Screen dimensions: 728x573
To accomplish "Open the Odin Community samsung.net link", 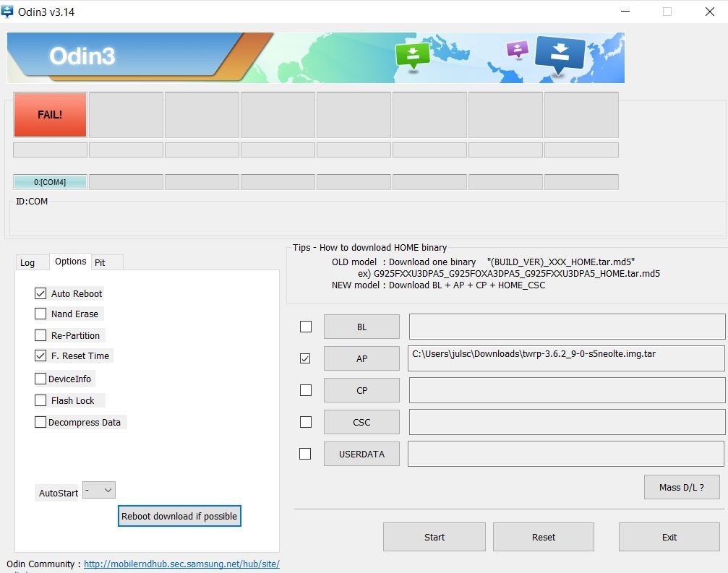I will (181, 564).
